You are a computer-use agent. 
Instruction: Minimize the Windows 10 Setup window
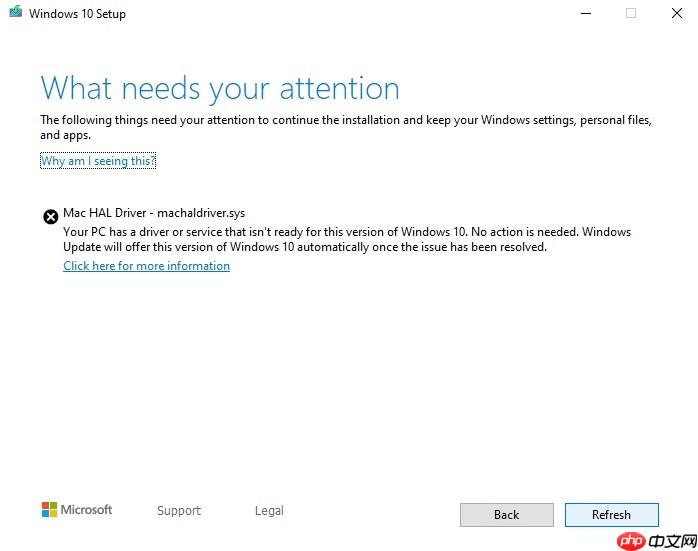(x=586, y=13)
